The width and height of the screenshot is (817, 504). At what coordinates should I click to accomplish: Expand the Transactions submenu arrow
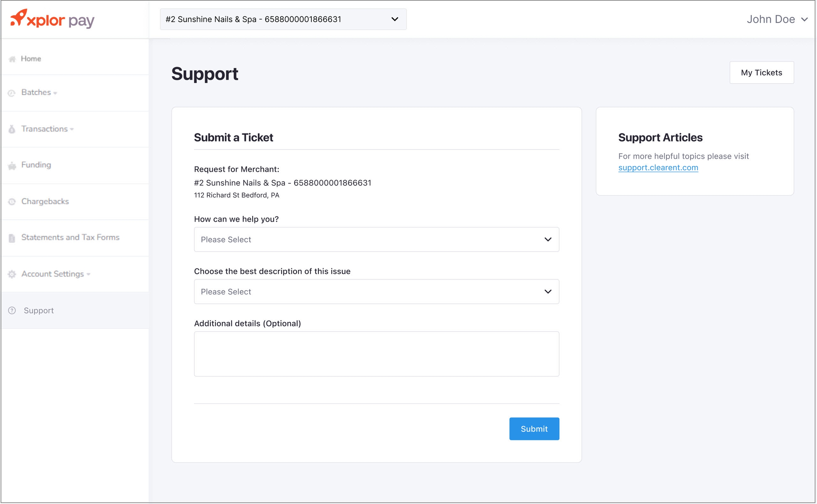click(x=72, y=129)
